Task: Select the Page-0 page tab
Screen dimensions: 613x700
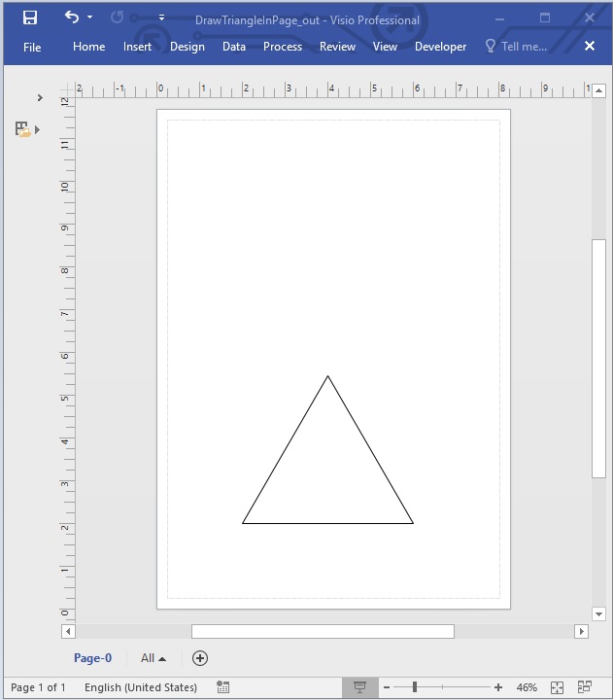Action: 92,658
